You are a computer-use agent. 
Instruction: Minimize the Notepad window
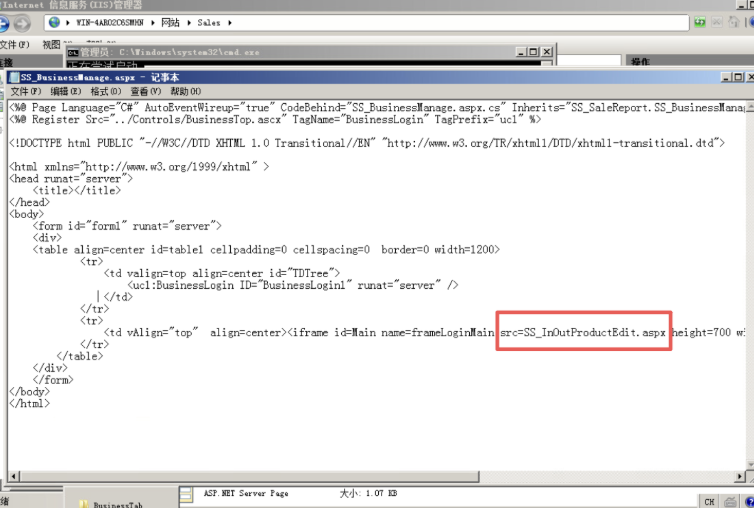(x=727, y=77)
